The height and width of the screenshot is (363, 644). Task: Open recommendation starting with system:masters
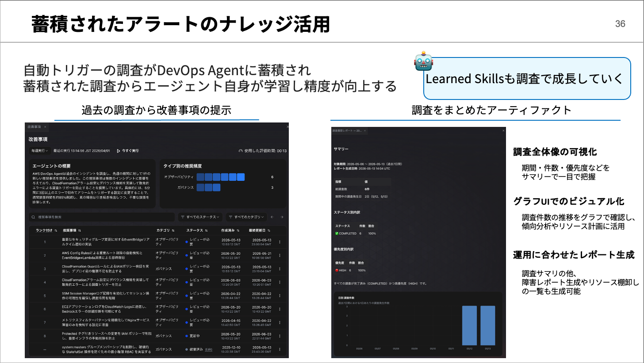(107, 349)
